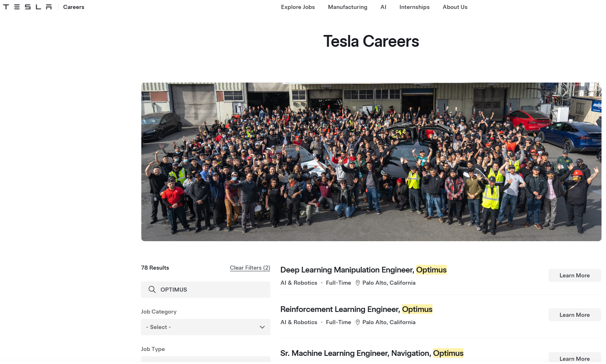The height and width of the screenshot is (364, 606).
Task: Go to the Manufacturing section
Action: (347, 7)
